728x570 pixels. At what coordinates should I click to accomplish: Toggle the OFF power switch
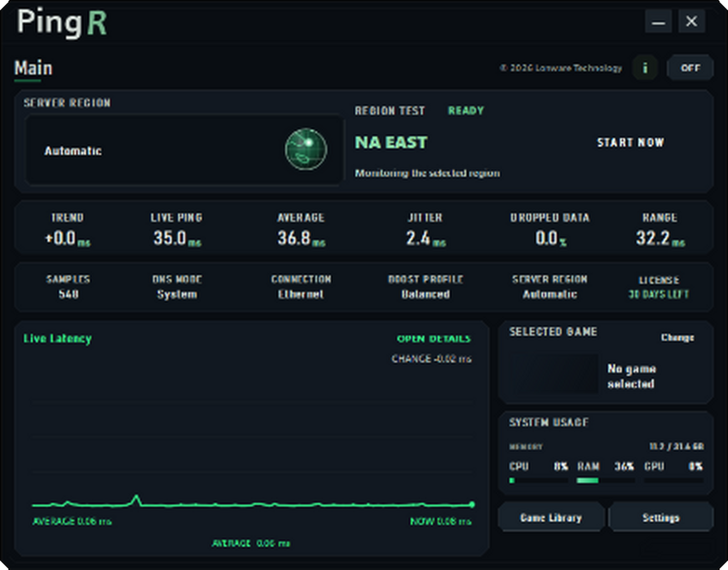(x=690, y=67)
